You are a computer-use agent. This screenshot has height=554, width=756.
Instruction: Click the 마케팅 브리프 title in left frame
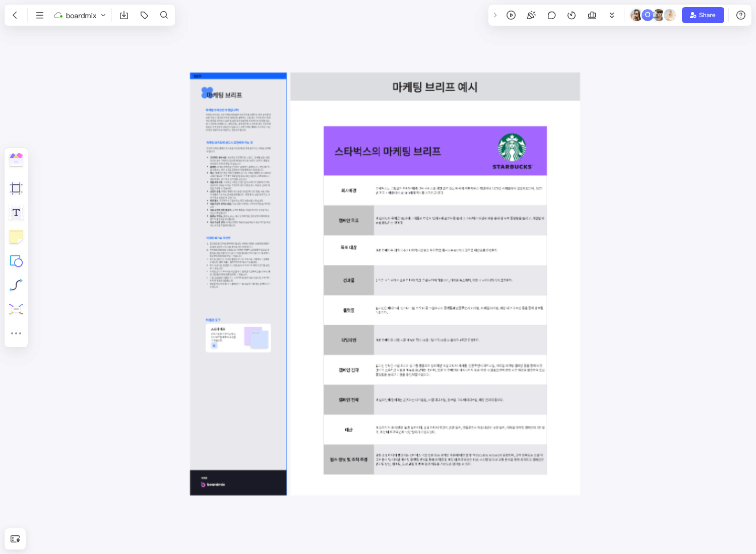[x=224, y=95]
